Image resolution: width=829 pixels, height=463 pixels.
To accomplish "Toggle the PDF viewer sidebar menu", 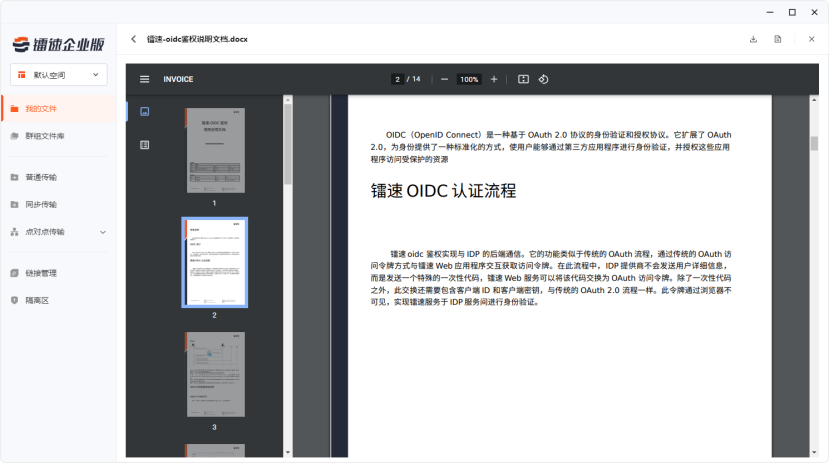I will coord(144,79).
